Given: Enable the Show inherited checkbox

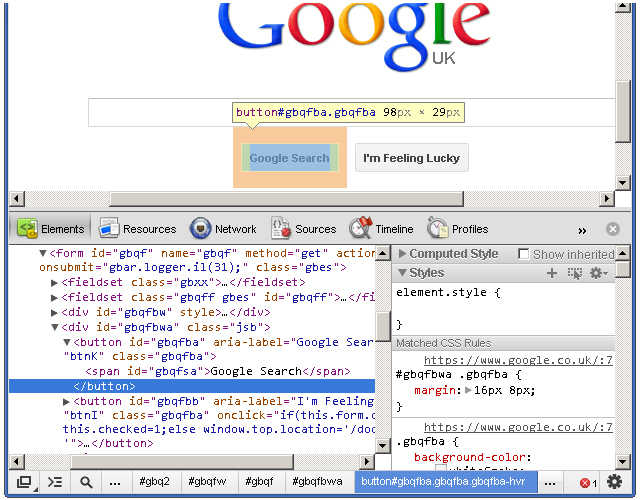Looking at the screenshot, I should click(523, 254).
